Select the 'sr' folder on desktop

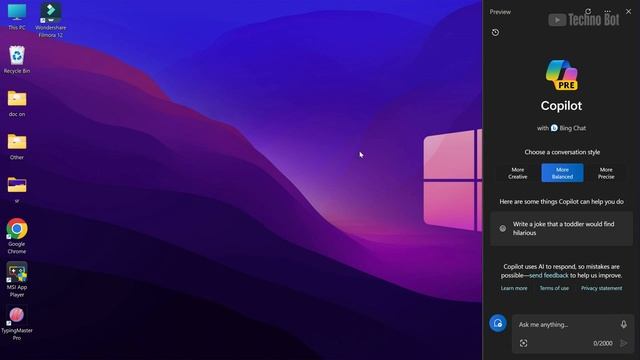pyautogui.click(x=17, y=190)
